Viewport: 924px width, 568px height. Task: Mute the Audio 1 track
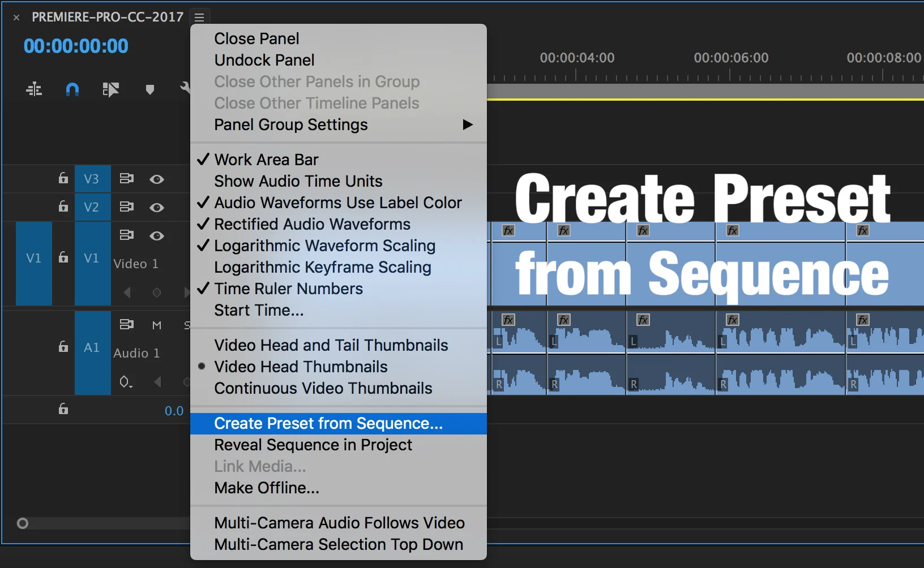point(157,325)
